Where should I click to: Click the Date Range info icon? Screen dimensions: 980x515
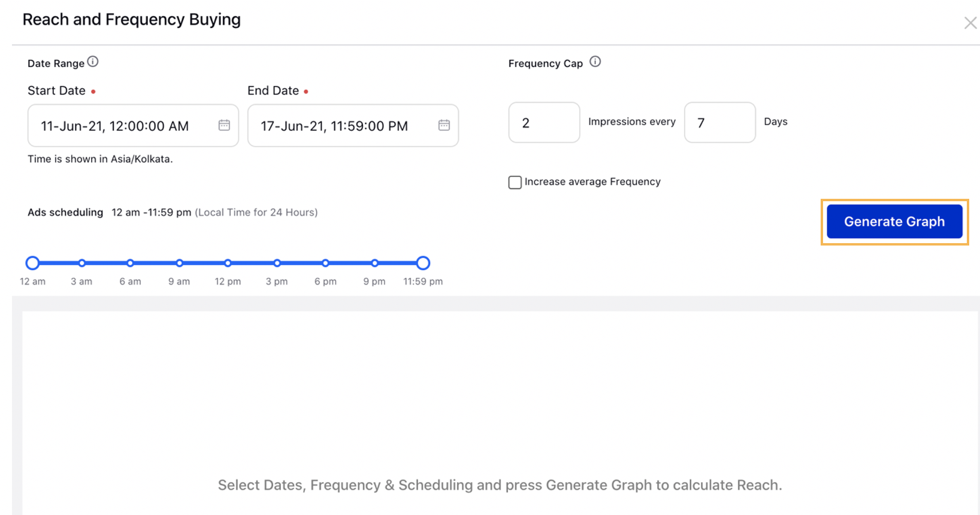tap(93, 62)
